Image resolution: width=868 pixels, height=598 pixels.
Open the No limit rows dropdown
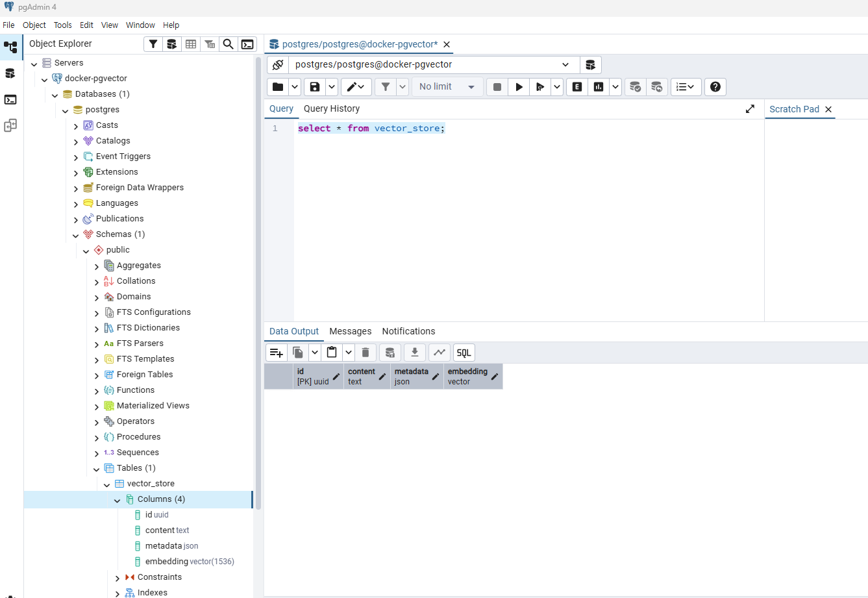tap(448, 87)
